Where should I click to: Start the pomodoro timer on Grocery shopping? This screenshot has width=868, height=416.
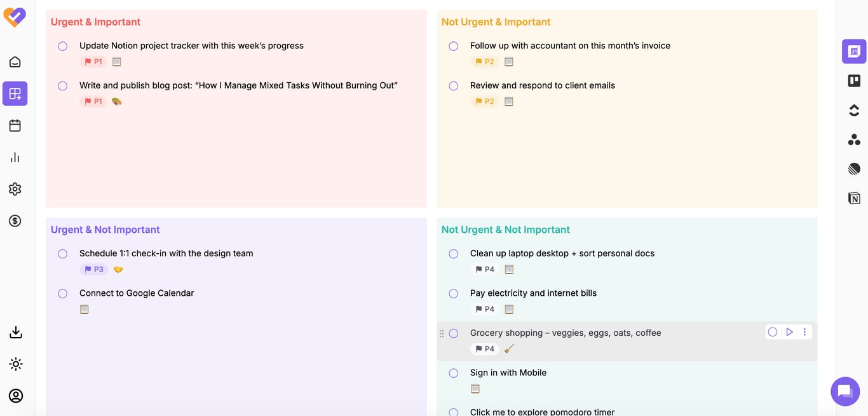point(789,331)
